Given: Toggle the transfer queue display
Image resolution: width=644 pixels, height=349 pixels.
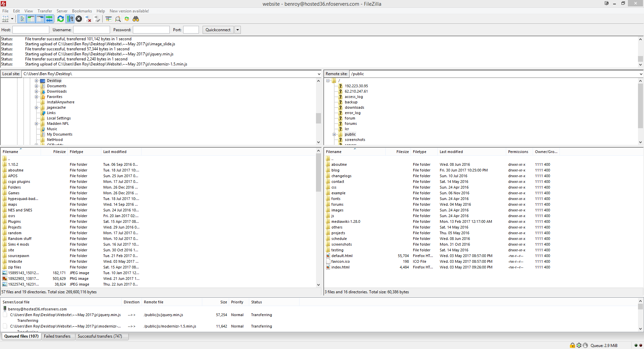Looking at the screenshot, I should (49, 19).
